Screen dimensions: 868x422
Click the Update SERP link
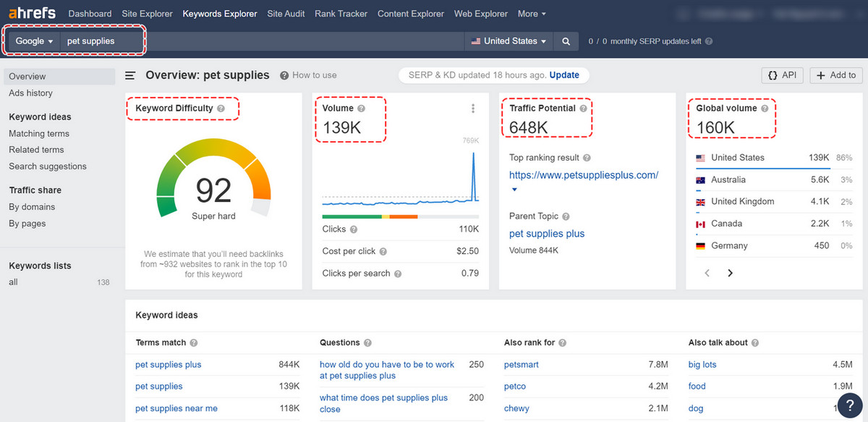point(564,75)
